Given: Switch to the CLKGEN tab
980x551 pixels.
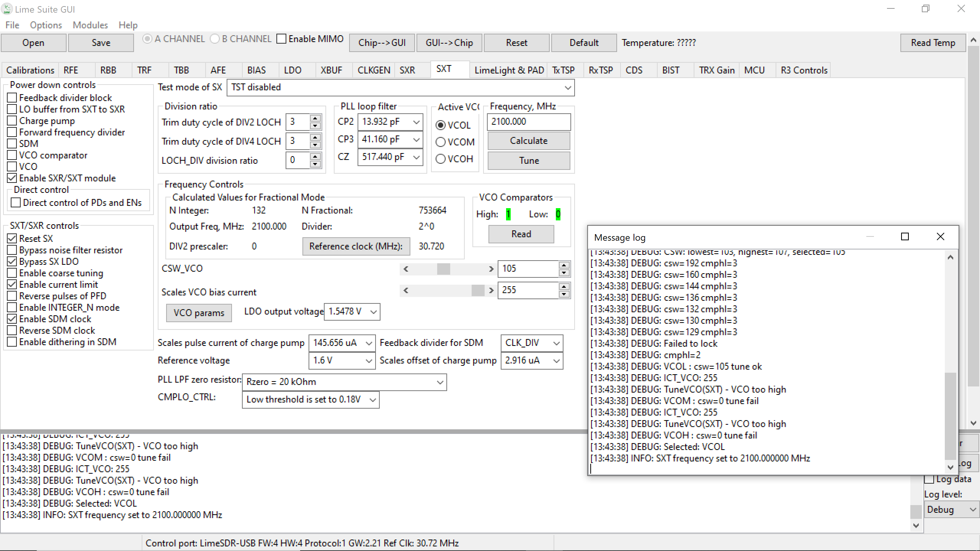Looking at the screenshot, I should coord(373,70).
